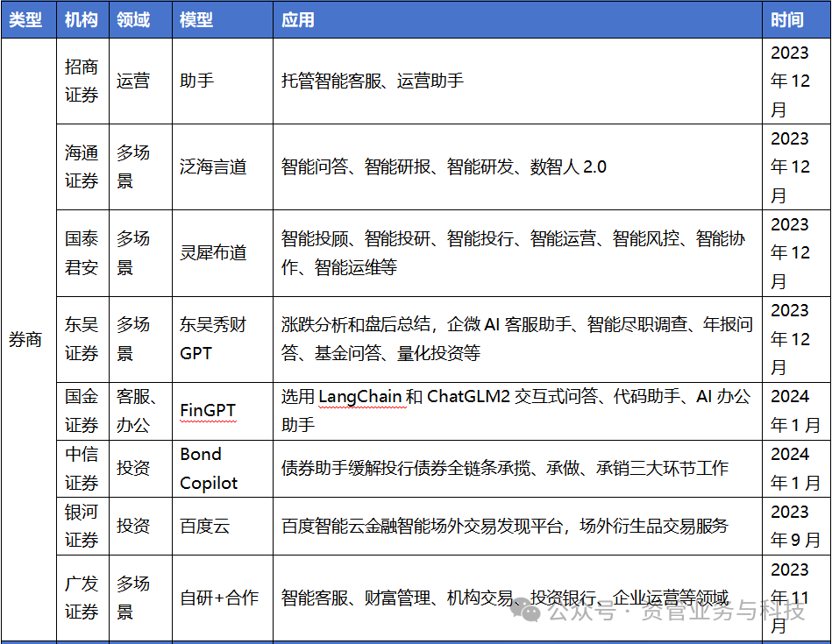Select the FinGPT model cell
832x644 pixels.
click(x=223, y=411)
